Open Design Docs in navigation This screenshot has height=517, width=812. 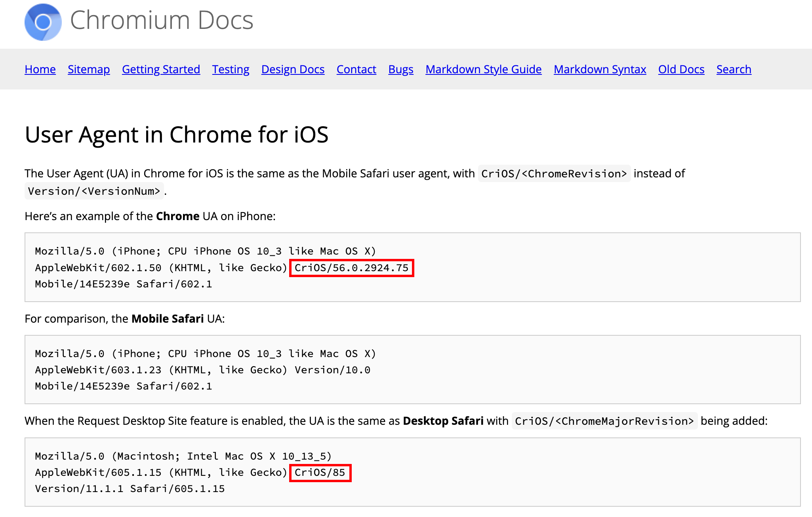293,69
